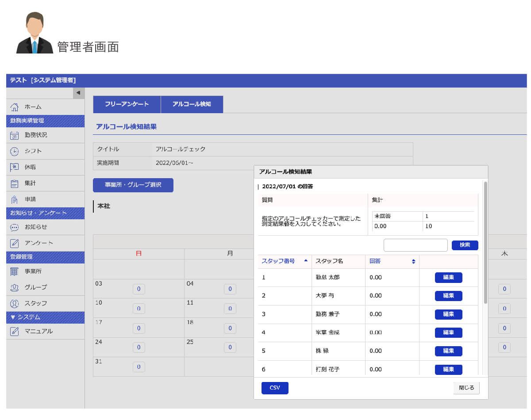This screenshot has width=531, height=420.
Task: Select スタッフ in sidebar
Action: click(45, 303)
